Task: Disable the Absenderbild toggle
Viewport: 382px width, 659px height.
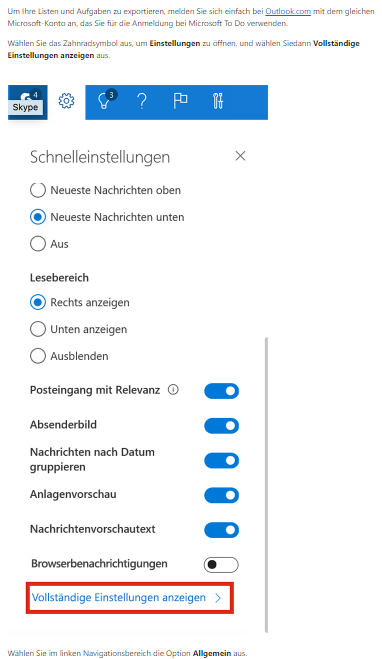Action: tap(221, 426)
